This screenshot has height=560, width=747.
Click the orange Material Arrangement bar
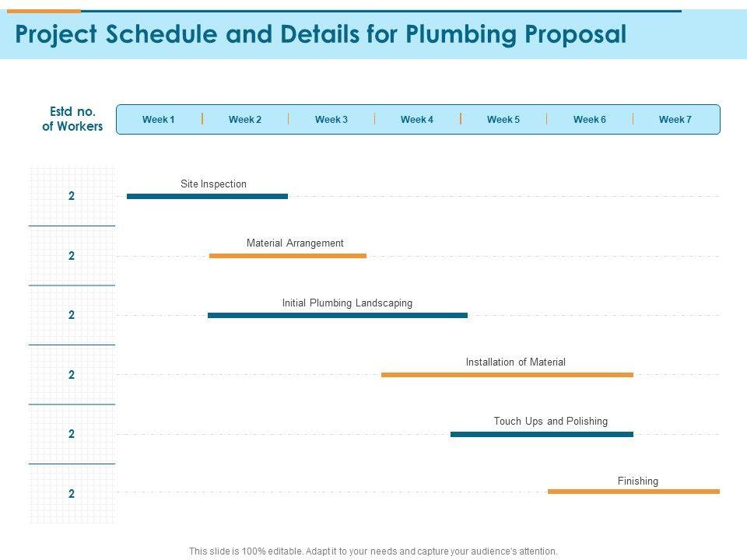coord(288,256)
